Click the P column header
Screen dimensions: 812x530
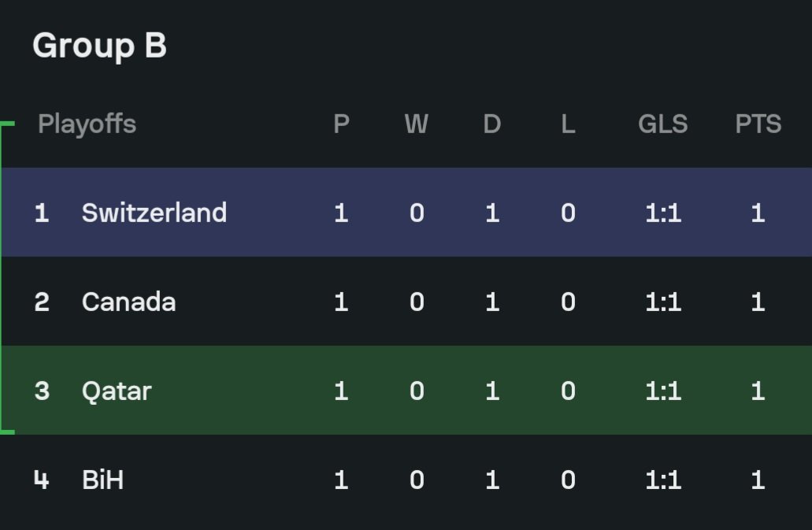pos(341,124)
